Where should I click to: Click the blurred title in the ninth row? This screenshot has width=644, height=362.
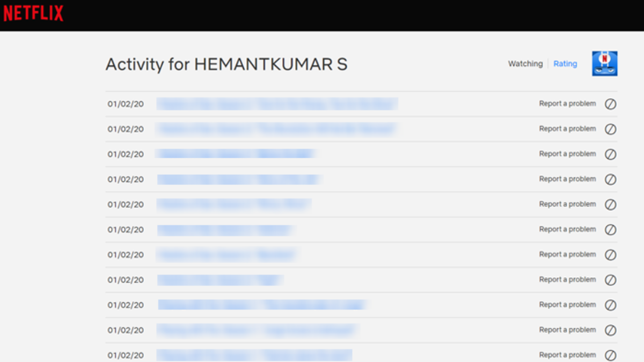click(261, 305)
